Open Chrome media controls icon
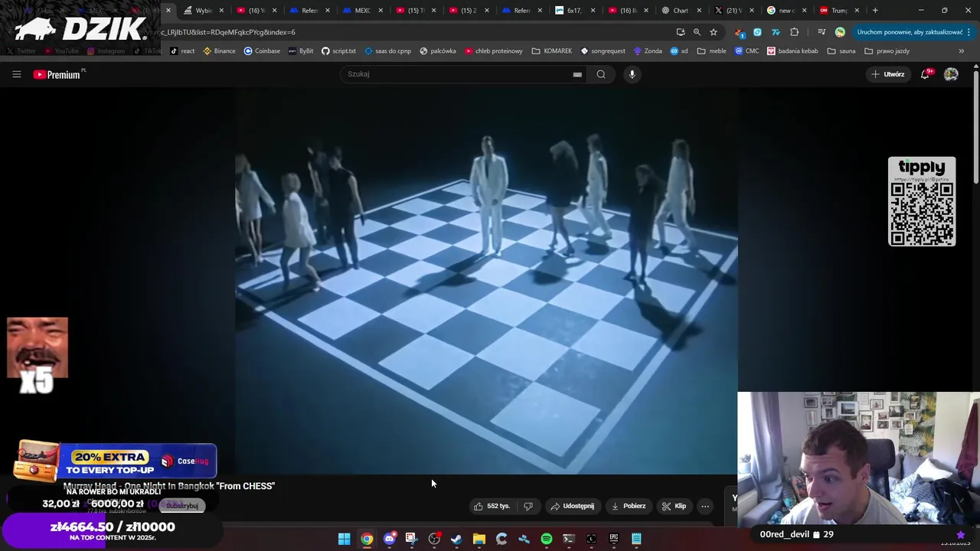This screenshot has width=980, height=551. pos(821,32)
